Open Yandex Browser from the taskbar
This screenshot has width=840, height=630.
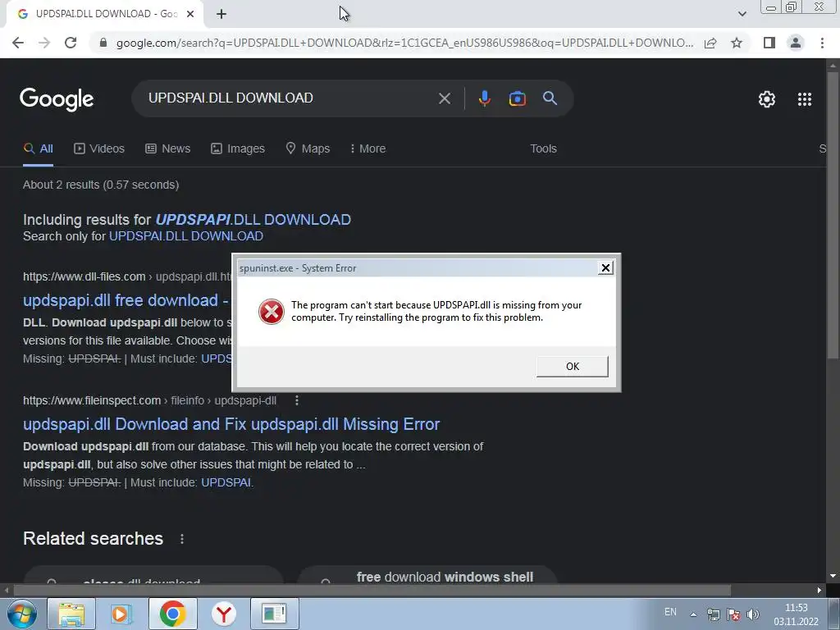click(224, 614)
